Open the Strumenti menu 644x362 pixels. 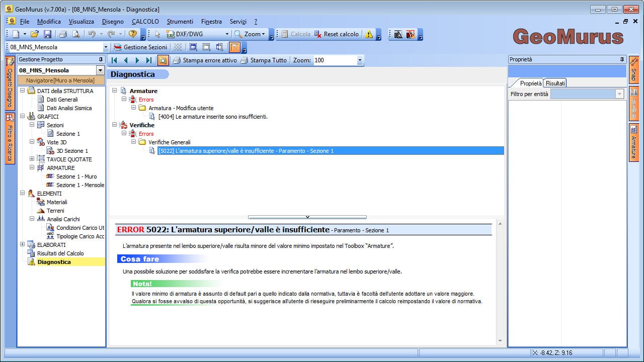pos(180,22)
